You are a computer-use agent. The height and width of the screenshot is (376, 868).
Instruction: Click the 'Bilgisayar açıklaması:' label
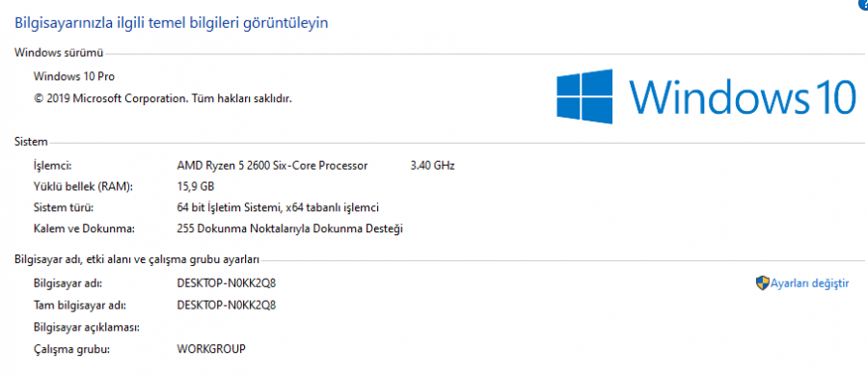tap(87, 327)
